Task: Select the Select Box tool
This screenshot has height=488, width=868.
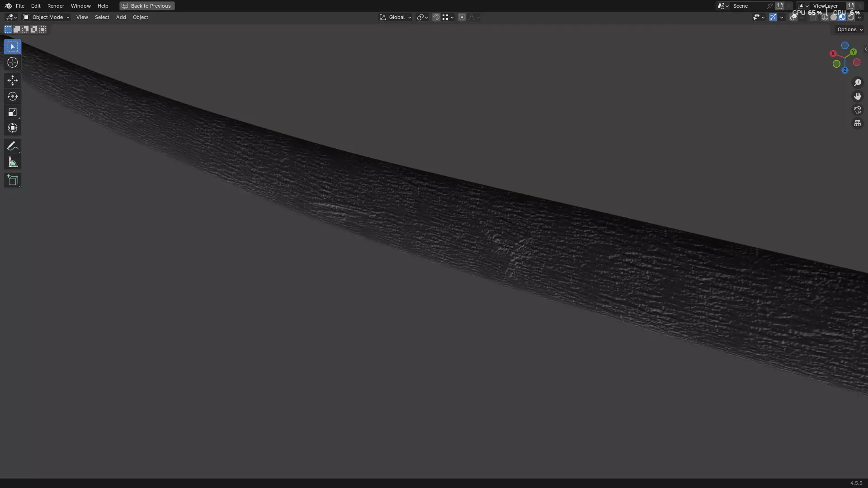Action: (12, 47)
